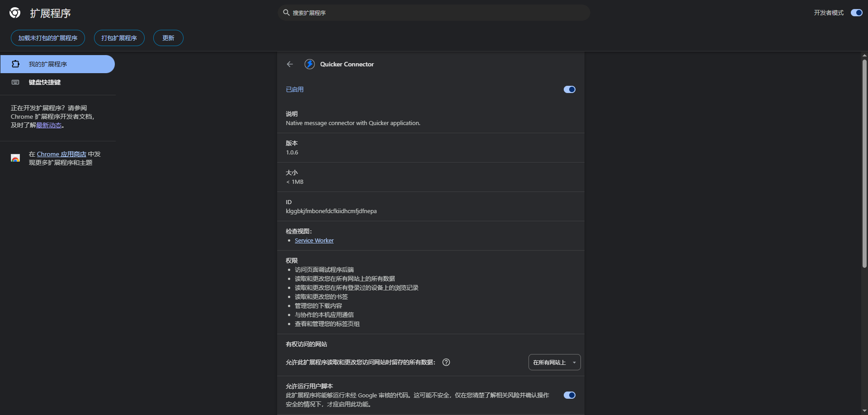Screen dimensions: 868x415
Task: Click the Chrome logo icon in header
Action: point(15,13)
